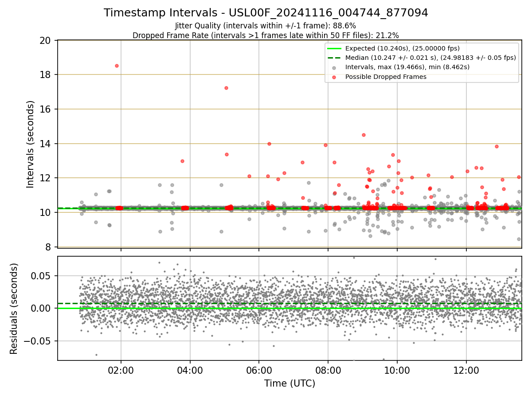The image size is (532, 399).
Task: Click the lowest gray interval point at far right edge
Action: [x=519, y=239]
